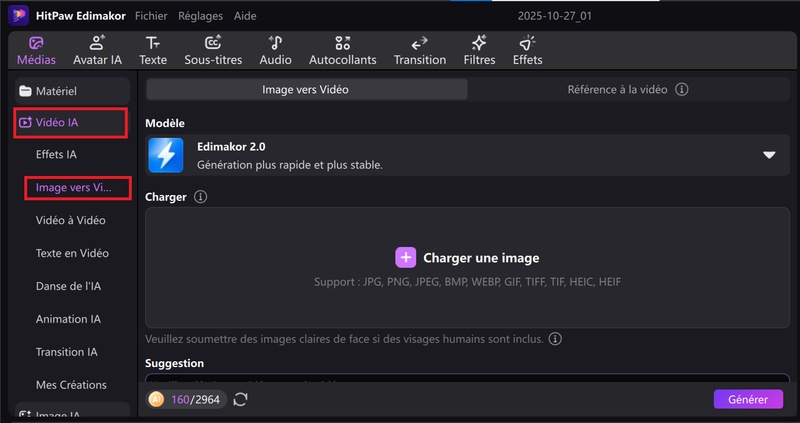The height and width of the screenshot is (423, 800).
Task: Open the Médias toolbar tab
Action: point(36,51)
